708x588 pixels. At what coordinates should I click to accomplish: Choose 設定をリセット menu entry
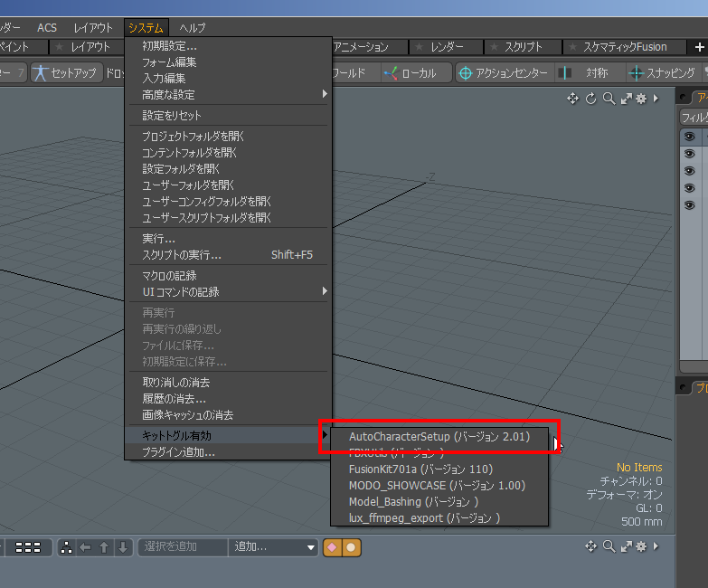[x=229, y=116]
